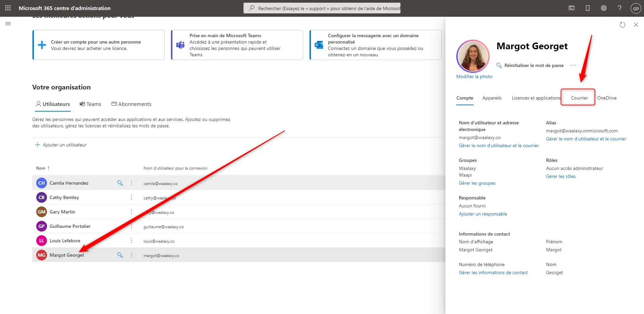
Task: Click the GP avatar for Guillaume Portalier
Action: (x=42, y=226)
